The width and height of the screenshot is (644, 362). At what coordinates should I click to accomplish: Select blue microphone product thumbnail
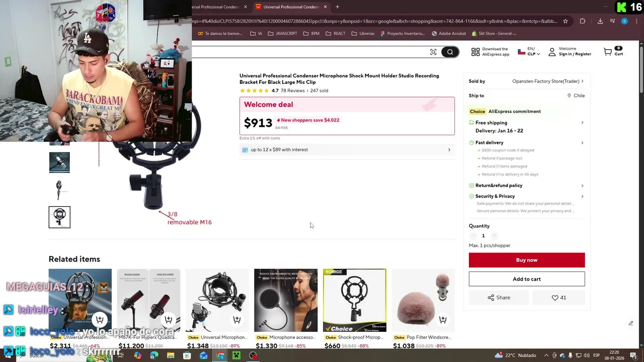coord(59,162)
